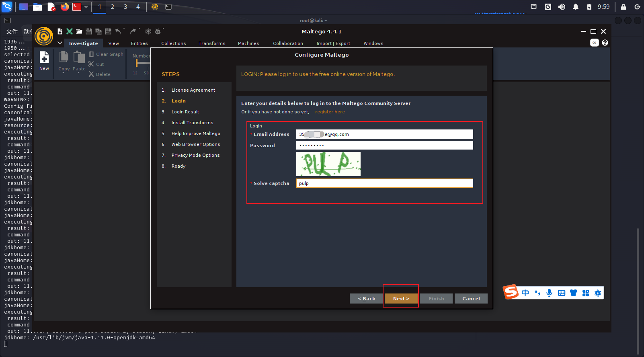Toggle the Chinese 中 language mode indicator
Viewport: 644px width, 357px height.
(525, 293)
